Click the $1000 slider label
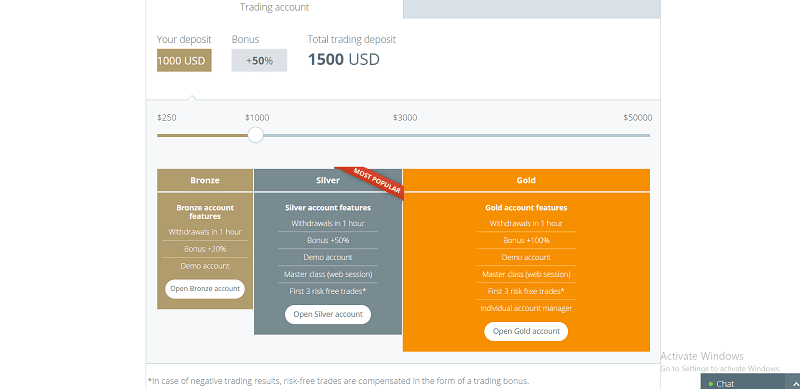Viewport: 800px width, 389px height. (257, 118)
